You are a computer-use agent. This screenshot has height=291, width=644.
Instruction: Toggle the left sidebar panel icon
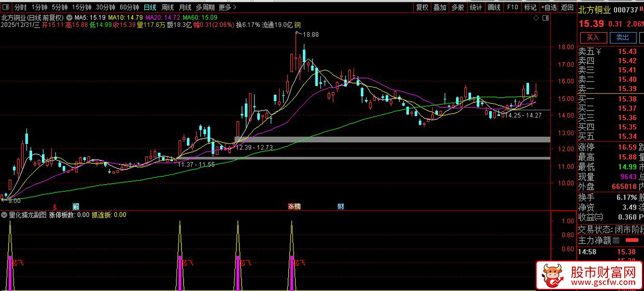tap(5, 8)
